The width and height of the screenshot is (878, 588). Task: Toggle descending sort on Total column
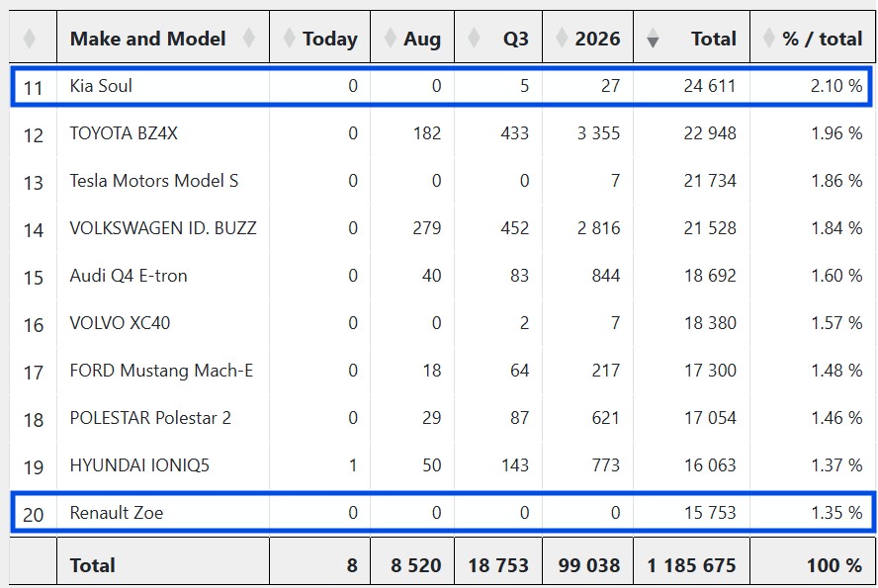pos(691,39)
